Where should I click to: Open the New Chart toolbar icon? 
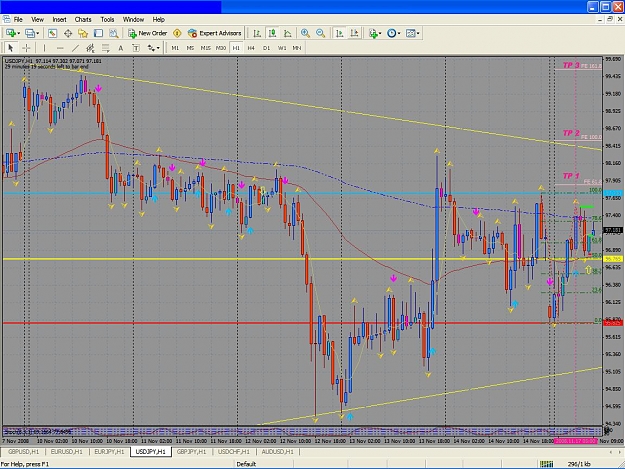[11, 33]
